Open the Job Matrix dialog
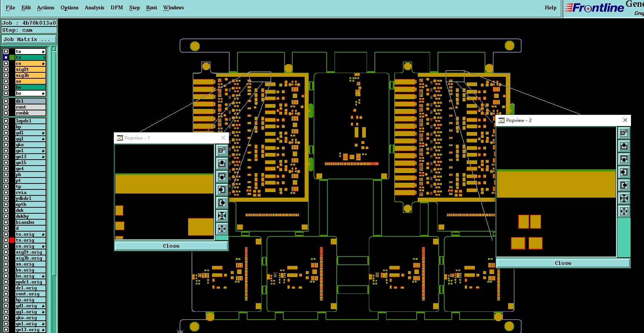This screenshot has width=644, height=333. [29, 40]
